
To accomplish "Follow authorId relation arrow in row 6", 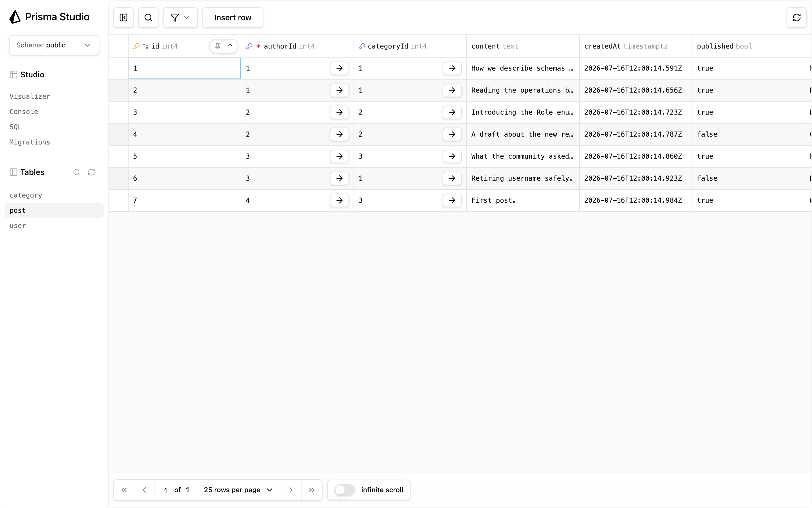I will point(339,178).
